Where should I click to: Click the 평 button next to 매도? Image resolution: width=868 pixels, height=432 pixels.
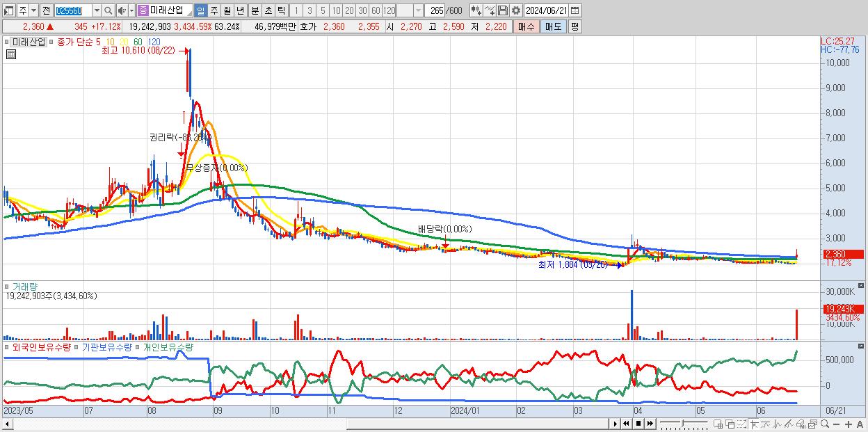(574, 26)
